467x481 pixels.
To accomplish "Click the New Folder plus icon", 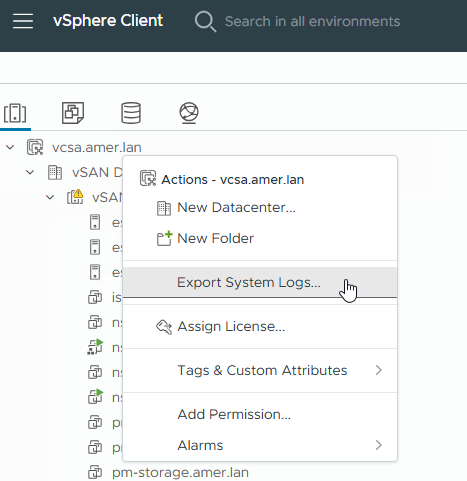I will tap(164, 238).
